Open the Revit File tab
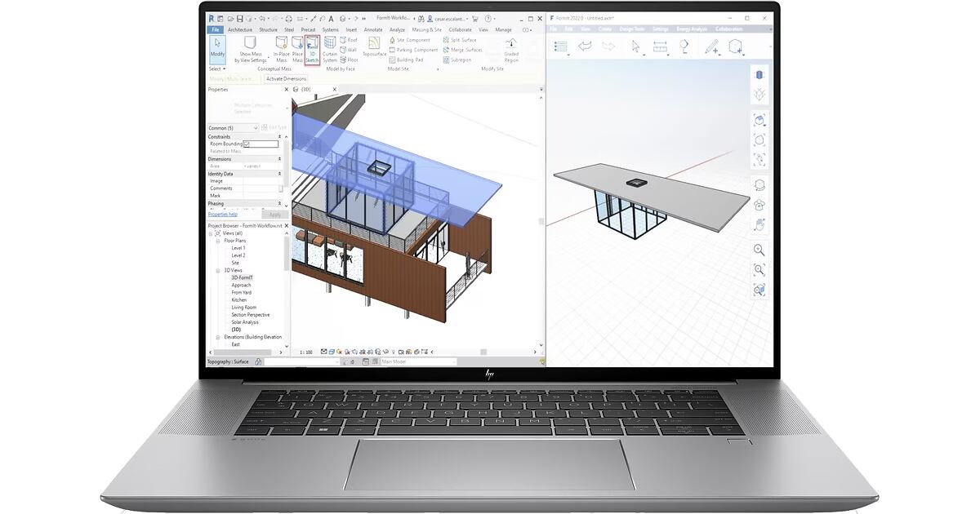Image resolution: width=980 pixels, height=514 pixels. point(216,29)
